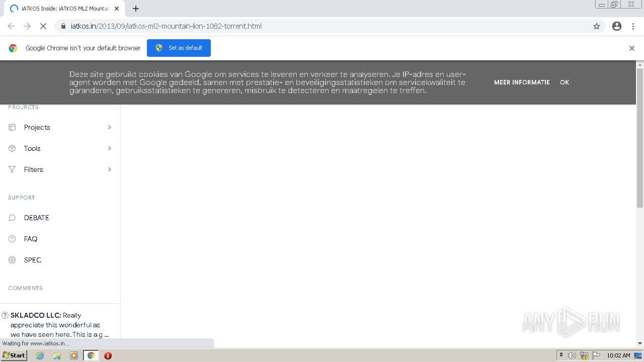The height and width of the screenshot is (362, 644).
Task: Select the iATKOS Inside browser tab
Action: (65, 9)
